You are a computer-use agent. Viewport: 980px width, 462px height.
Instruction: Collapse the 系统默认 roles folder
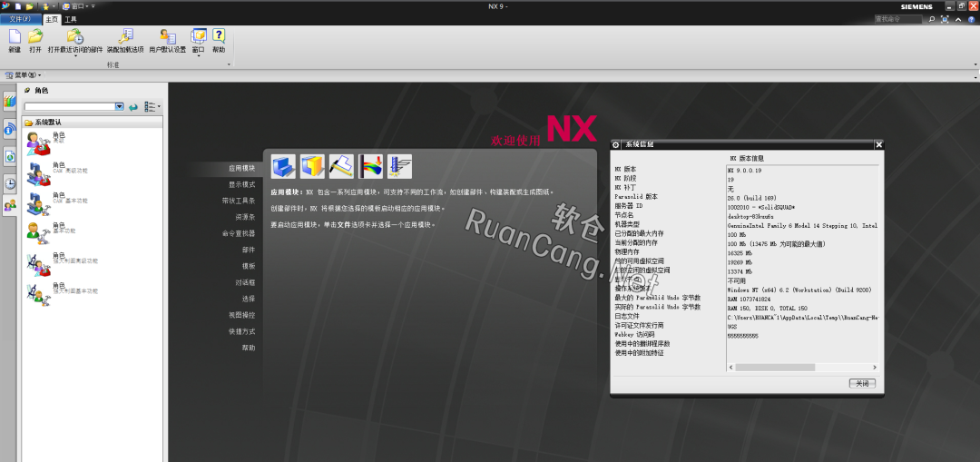(x=29, y=122)
